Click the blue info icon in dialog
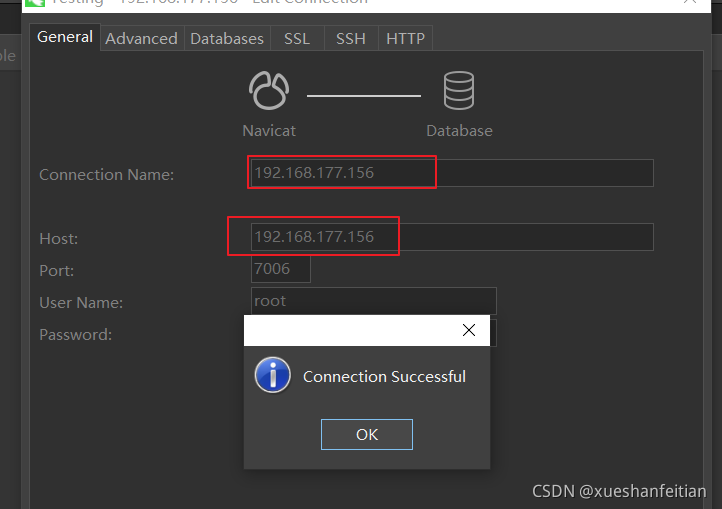The image size is (722, 509). (x=273, y=375)
